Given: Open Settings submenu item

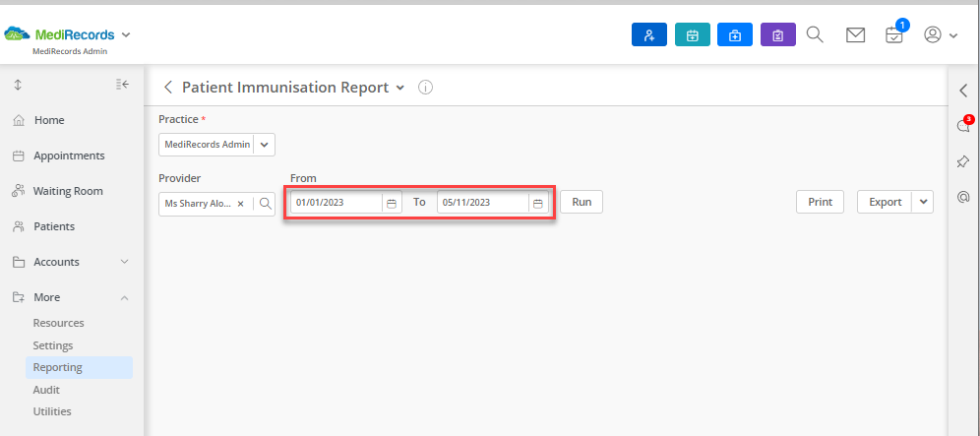Looking at the screenshot, I should pyautogui.click(x=53, y=345).
